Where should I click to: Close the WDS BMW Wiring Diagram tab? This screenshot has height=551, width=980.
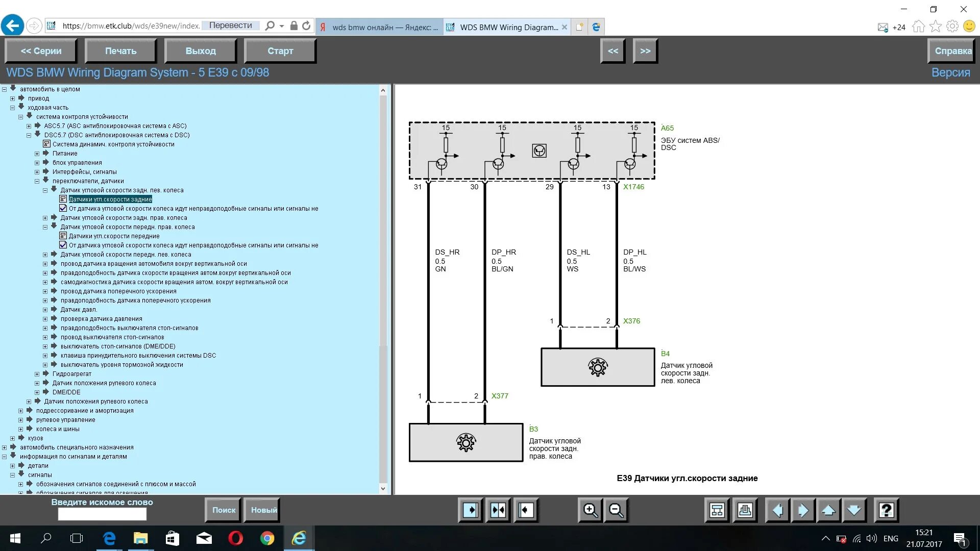(564, 27)
